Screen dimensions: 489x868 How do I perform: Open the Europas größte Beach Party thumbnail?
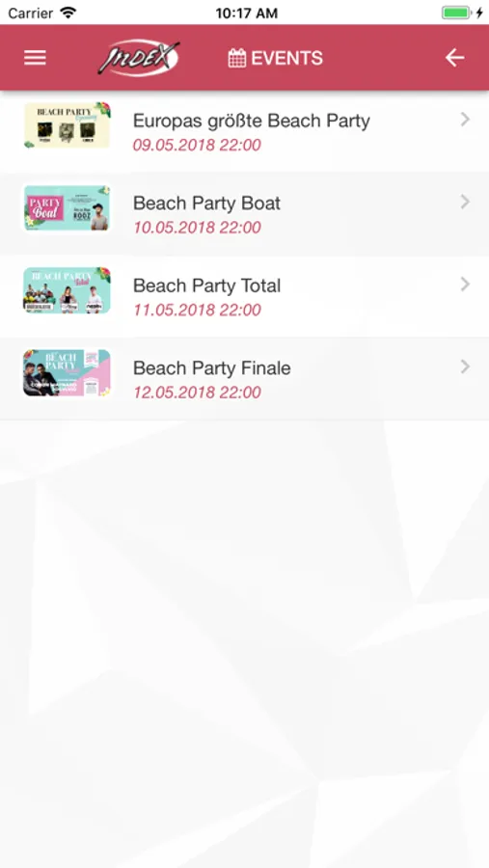pyautogui.click(x=67, y=125)
